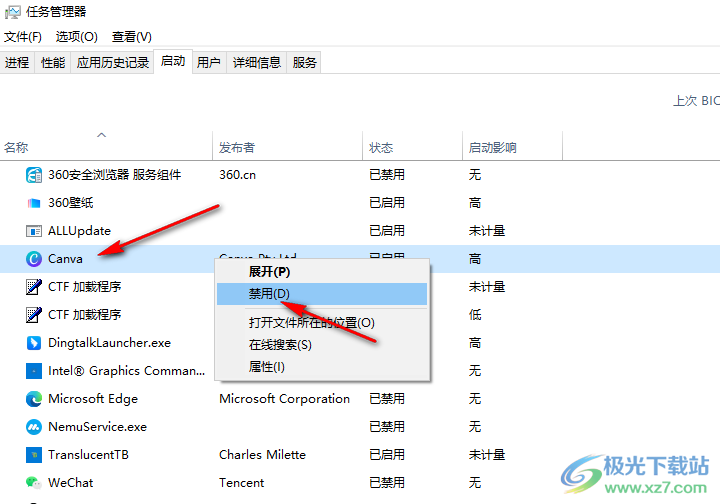Select the Intel® Graphics Comman... row name
This screenshot has width=720, height=504.
[126, 371]
